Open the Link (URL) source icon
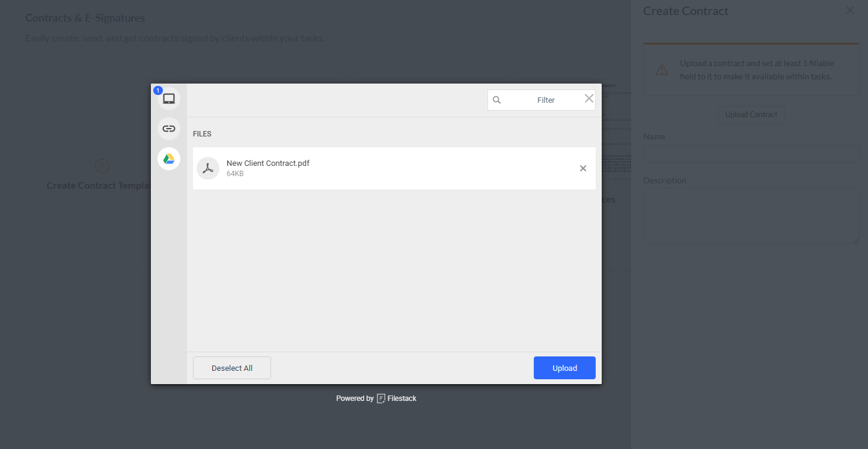This screenshot has height=449, width=868. 169,129
